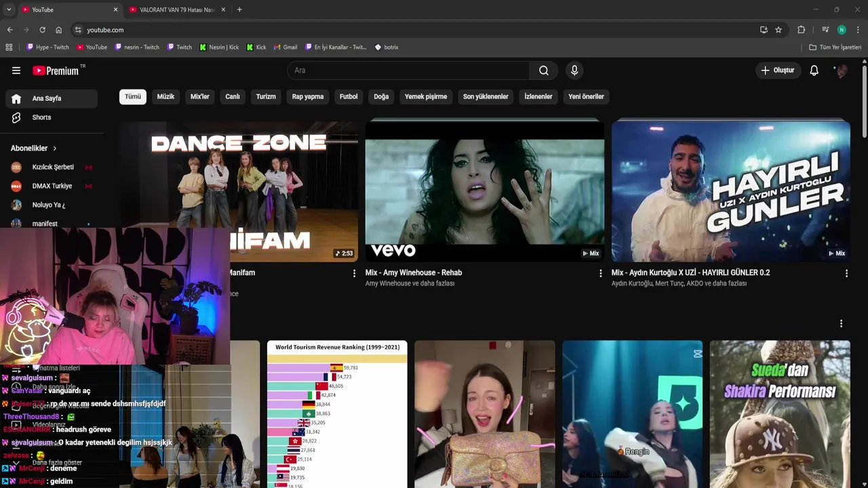Open Hype - Twitch bookmark
This screenshot has width=868, height=488.
(x=47, y=47)
